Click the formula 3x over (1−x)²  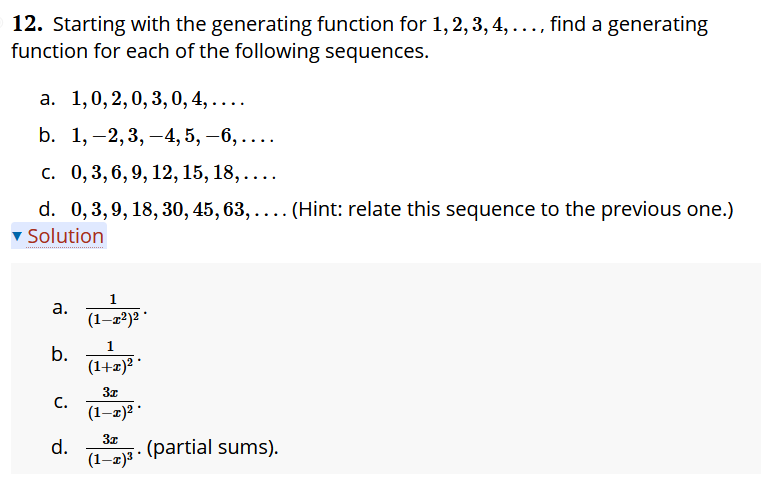point(110,403)
